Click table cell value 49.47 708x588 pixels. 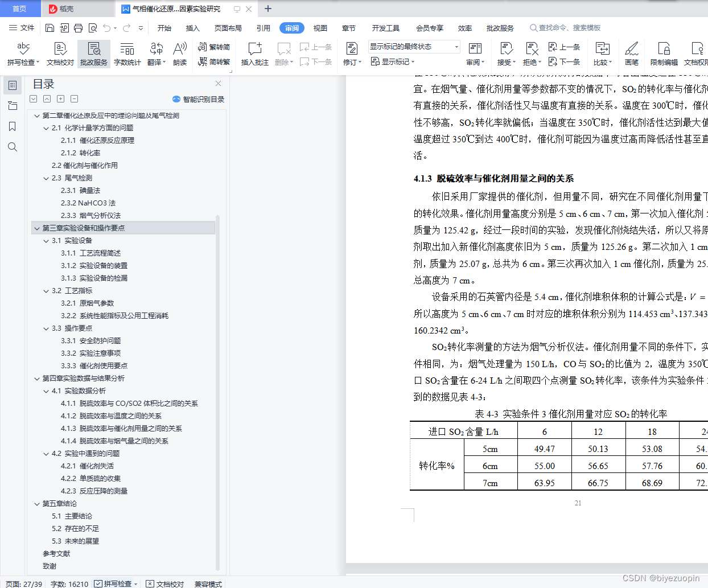coord(544,449)
